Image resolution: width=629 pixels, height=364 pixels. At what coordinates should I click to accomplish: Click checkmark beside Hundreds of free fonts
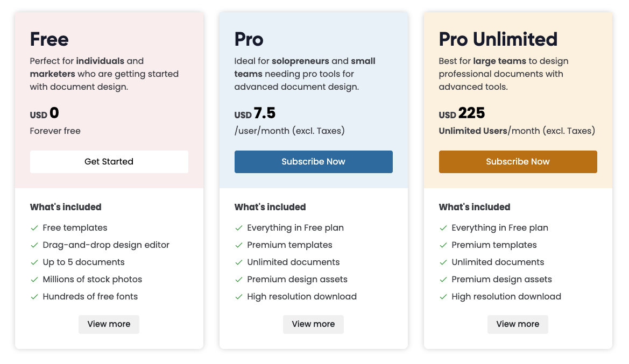point(34,297)
